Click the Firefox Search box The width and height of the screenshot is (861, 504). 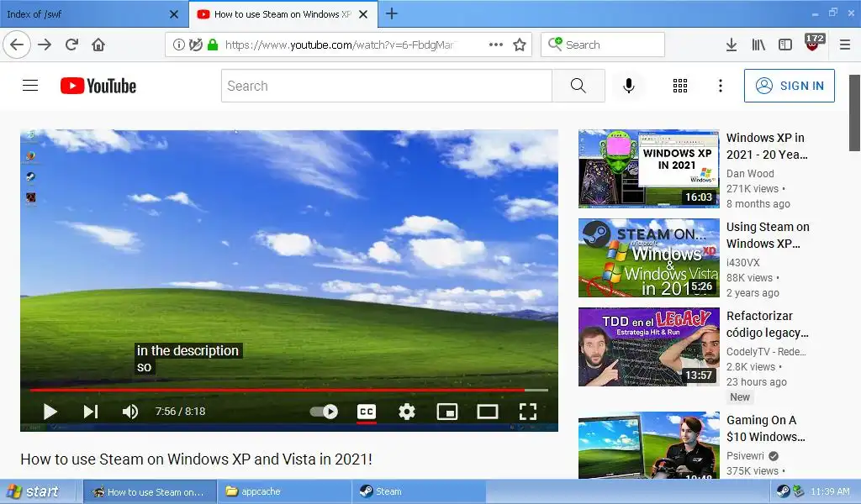(x=603, y=45)
